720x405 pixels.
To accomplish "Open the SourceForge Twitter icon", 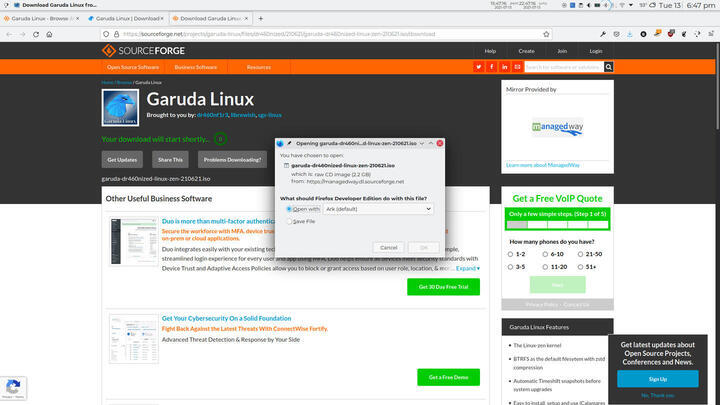I will click(478, 67).
